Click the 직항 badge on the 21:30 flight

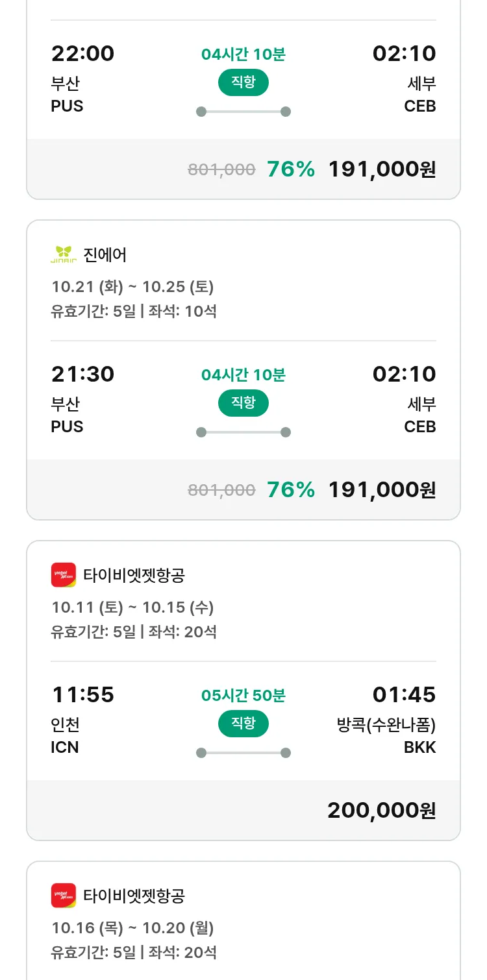click(243, 403)
